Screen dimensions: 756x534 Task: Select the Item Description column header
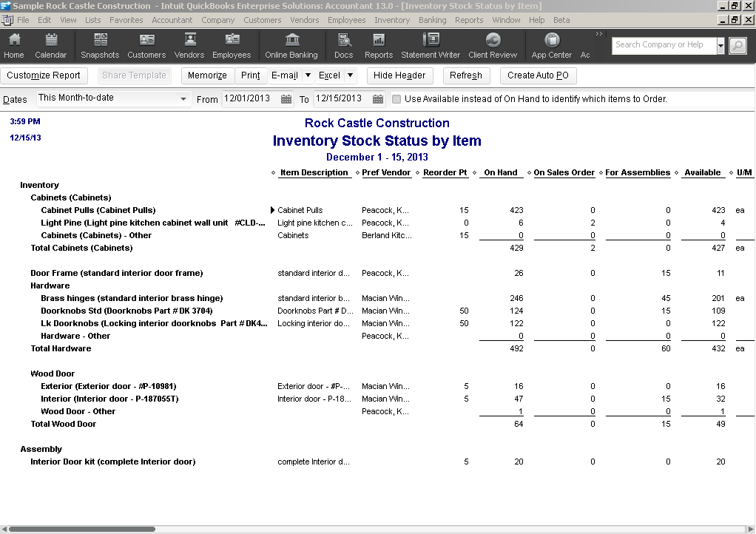tap(314, 172)
